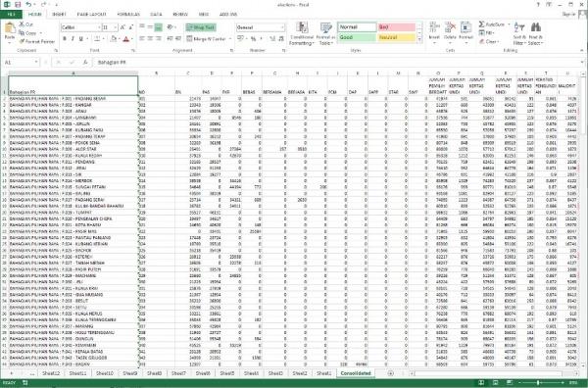
Task: Expand the Name Box dropdown
Action: (36, 62)
